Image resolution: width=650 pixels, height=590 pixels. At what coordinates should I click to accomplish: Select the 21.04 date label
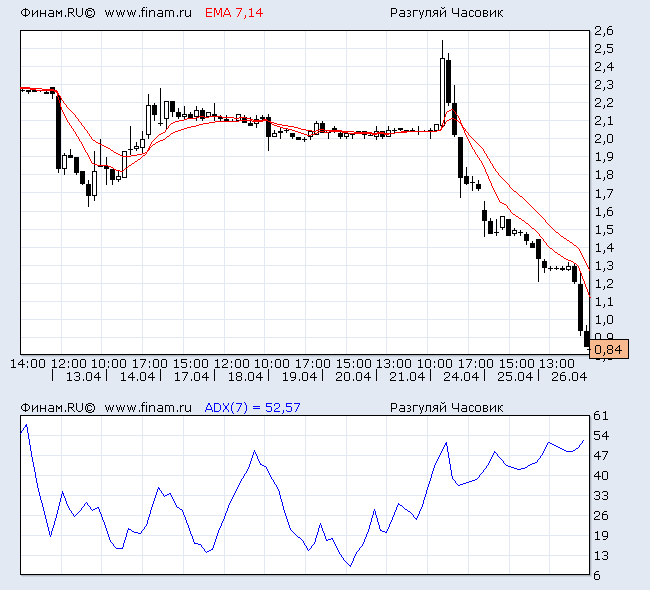click(x=407, y=376)
